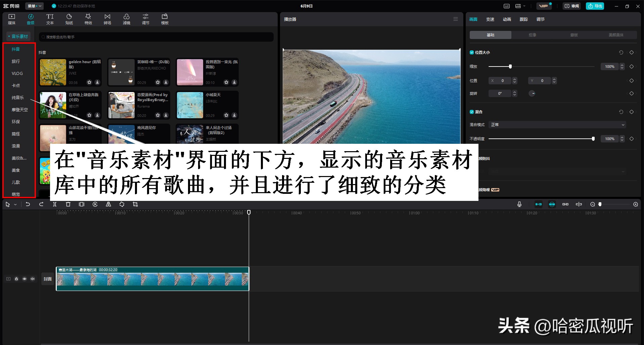Enable the 位置大小 checkbox
Viewport: 644px width, 345px height.
[471, 52]
